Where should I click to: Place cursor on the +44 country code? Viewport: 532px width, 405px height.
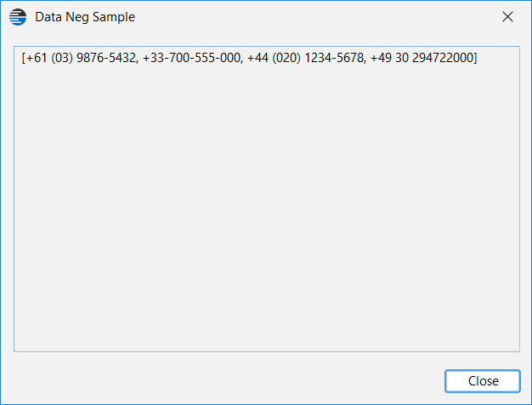tap(258, 58)
